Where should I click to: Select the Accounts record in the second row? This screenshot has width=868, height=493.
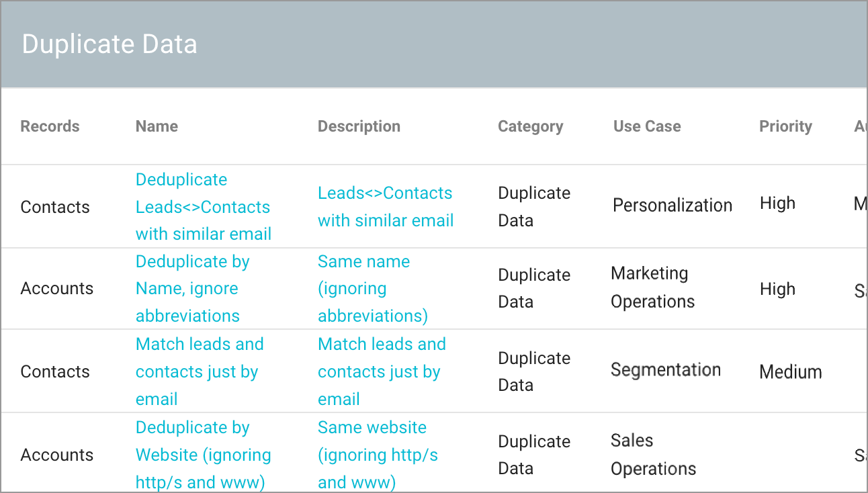point(57,288)
